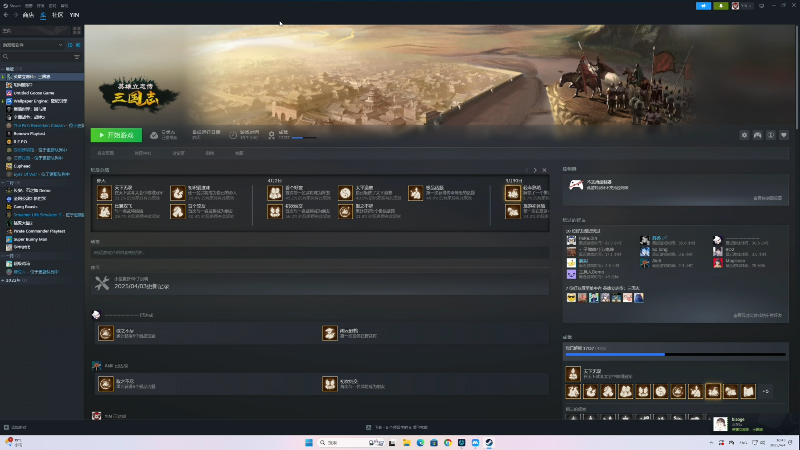This screenshot has width=800, height=450.
Task: Click the achievement progress bar in sidebar
Action: pos(676,354)
